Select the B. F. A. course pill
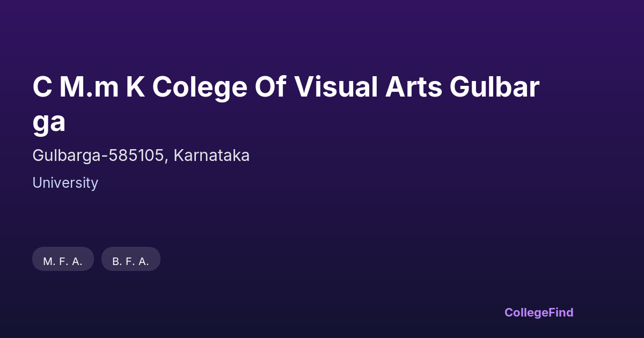Screen dimensions: 644x338 pos(130,261)
